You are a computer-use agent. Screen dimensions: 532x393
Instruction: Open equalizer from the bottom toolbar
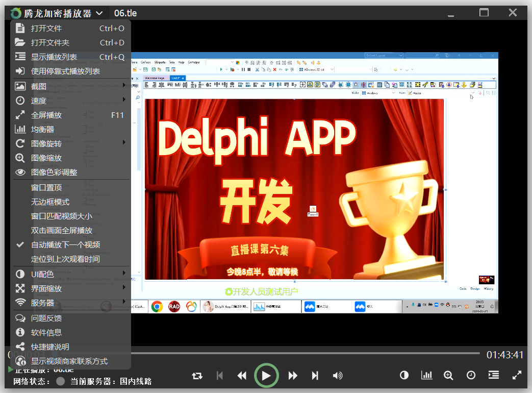(426, 375)
